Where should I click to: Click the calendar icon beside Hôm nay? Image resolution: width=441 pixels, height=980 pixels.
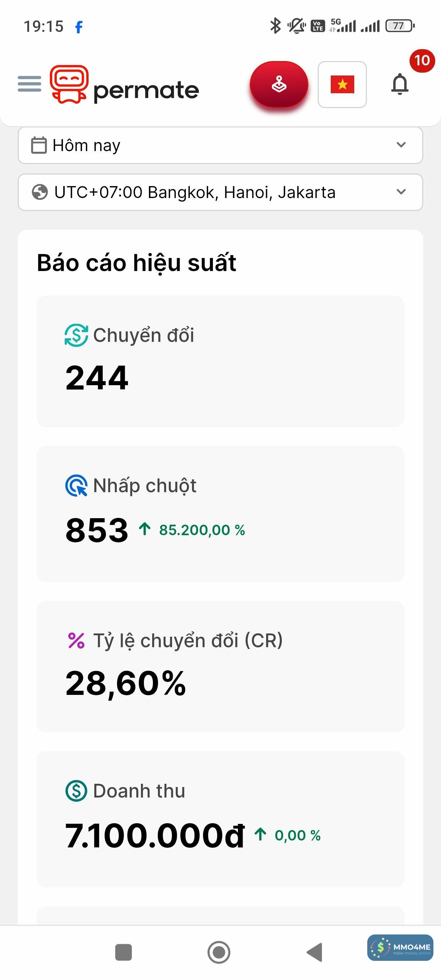[38, 145]
